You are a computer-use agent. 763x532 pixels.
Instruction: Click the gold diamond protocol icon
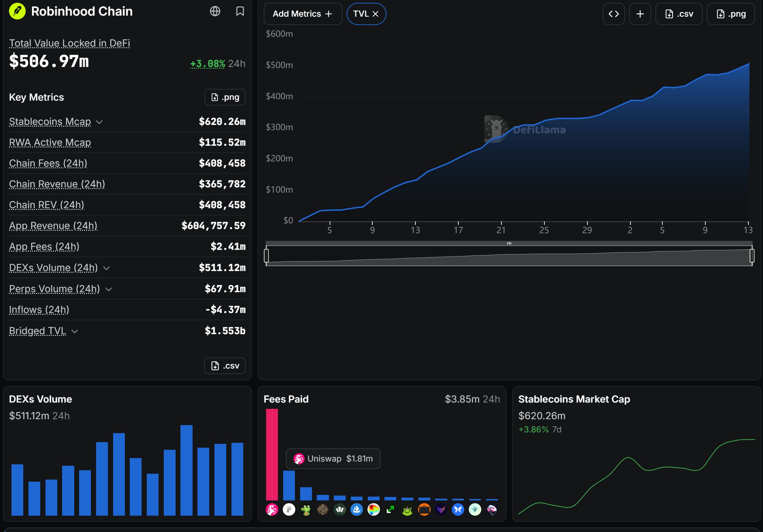323,509
